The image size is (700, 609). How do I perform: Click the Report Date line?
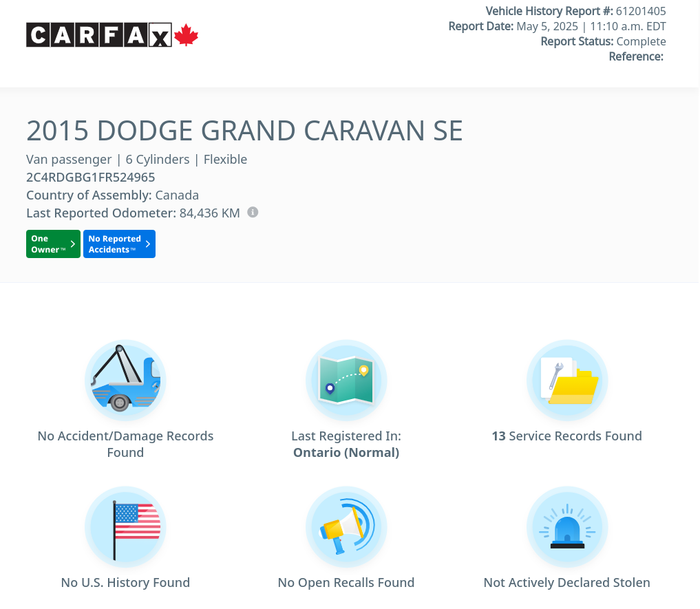point(557,26)
